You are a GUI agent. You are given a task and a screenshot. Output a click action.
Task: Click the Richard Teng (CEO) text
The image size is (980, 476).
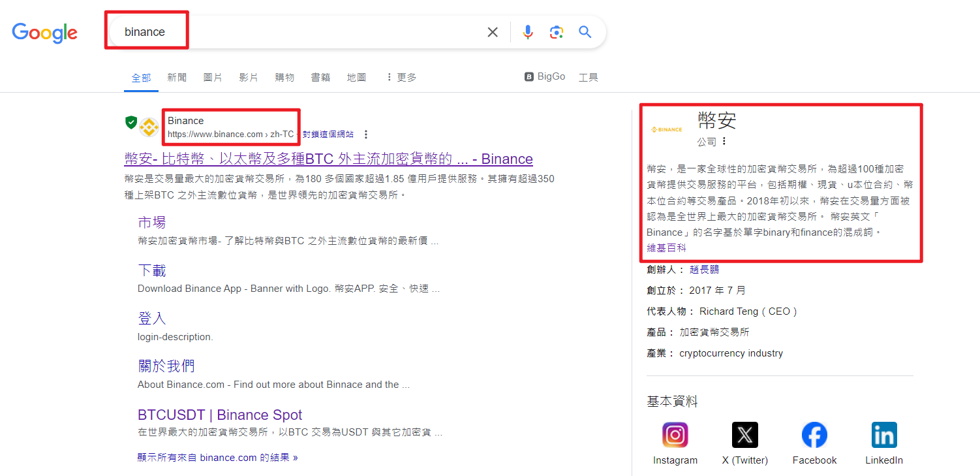pyautogui.click(x=749, y=311)
